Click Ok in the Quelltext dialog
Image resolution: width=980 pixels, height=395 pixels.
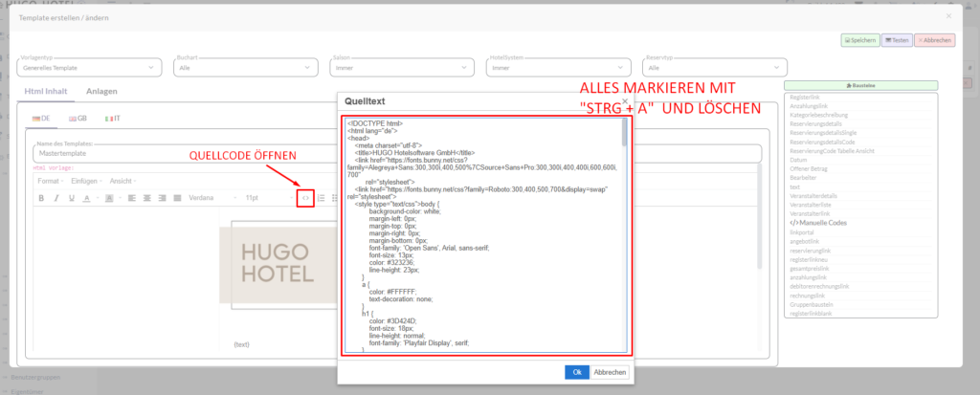click(576, 371)
